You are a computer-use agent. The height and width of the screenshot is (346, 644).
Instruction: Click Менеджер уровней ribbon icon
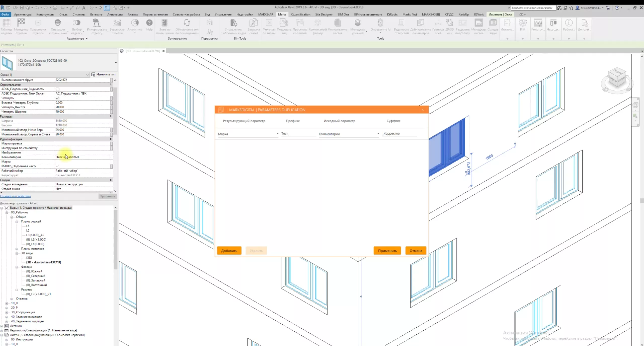[357, 23]
